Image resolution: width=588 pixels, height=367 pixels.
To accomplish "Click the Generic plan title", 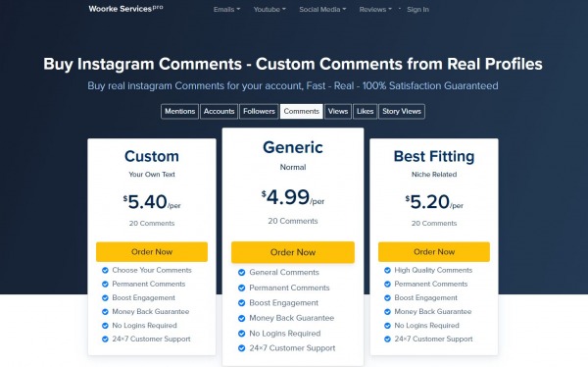I will 293,147.
